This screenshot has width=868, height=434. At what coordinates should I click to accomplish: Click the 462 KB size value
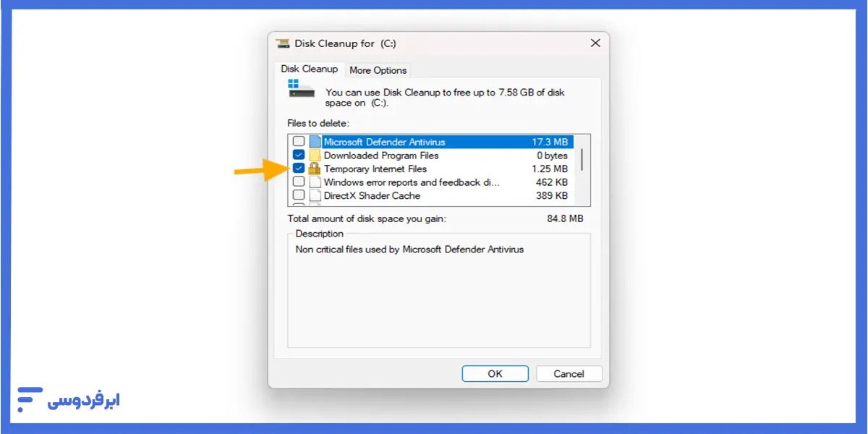pos(552,182)
